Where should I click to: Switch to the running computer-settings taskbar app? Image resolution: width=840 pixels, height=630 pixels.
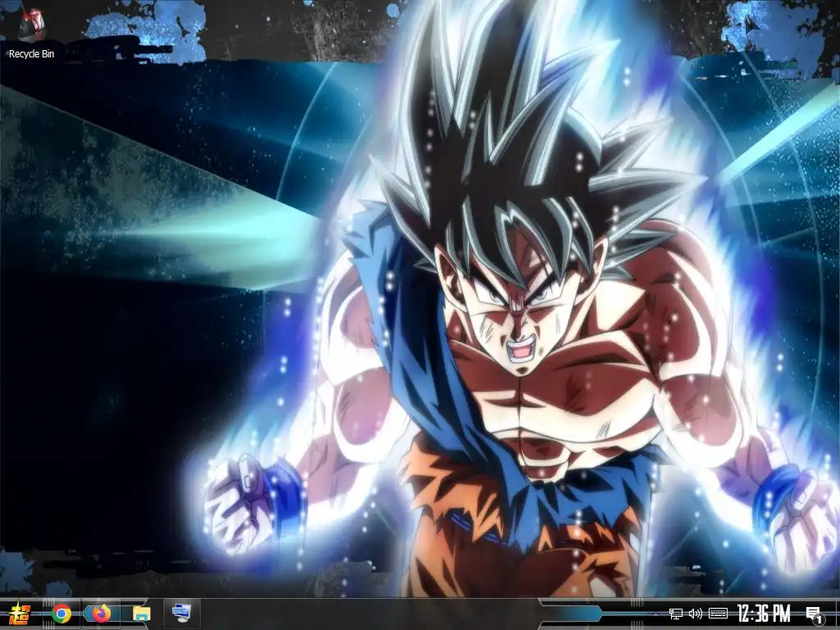coord(181,612)
